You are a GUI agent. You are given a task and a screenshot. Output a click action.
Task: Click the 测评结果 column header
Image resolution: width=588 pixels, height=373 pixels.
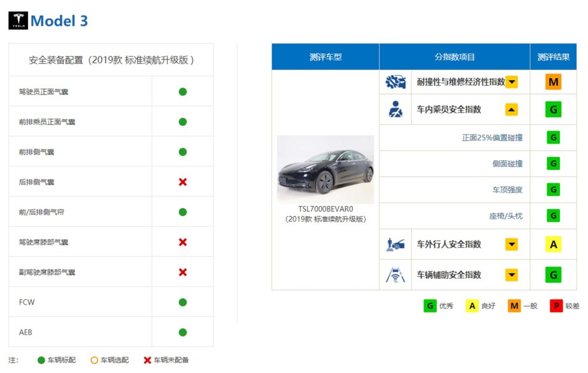(x=553, y=56)
